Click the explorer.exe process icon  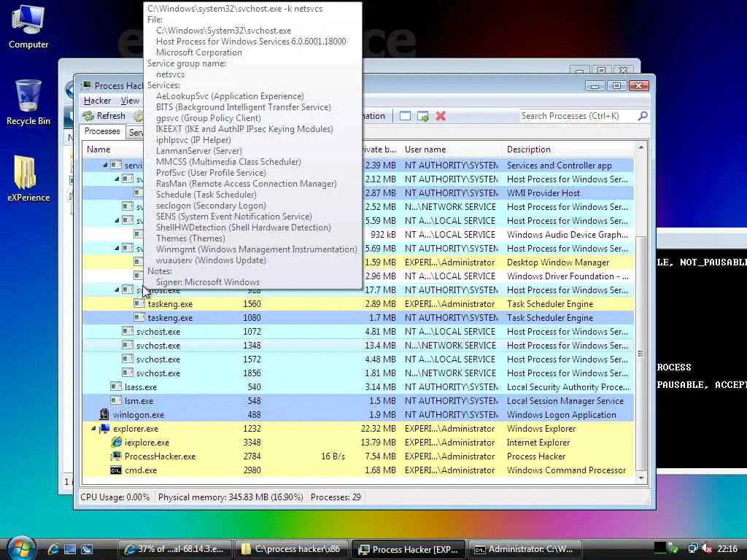click(104, 429)
